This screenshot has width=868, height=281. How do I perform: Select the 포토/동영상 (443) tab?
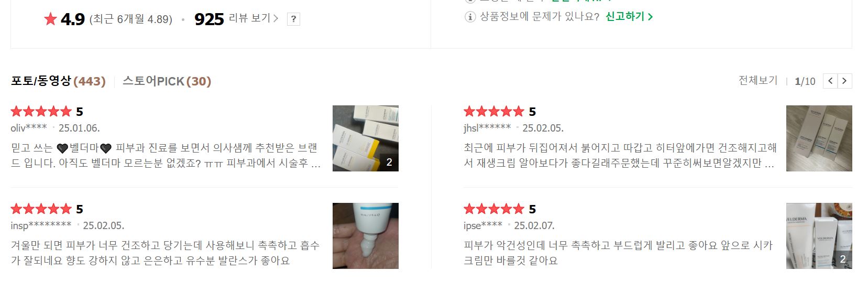point(58,81)
